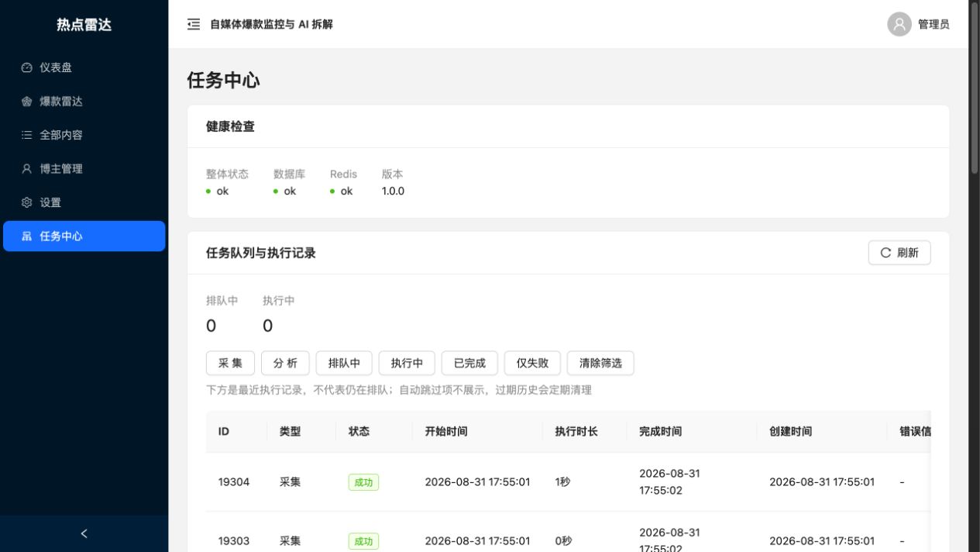Click the page vertical scrollbar thumb
This screenshot has height=552, width=980.
(975, 88)
